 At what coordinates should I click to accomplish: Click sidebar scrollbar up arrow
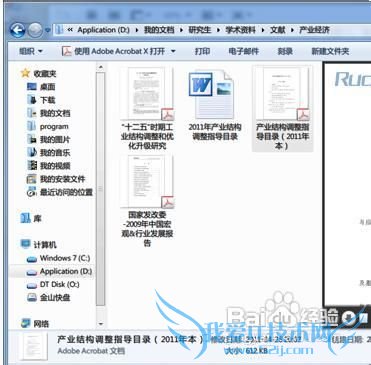click(100, 68)
